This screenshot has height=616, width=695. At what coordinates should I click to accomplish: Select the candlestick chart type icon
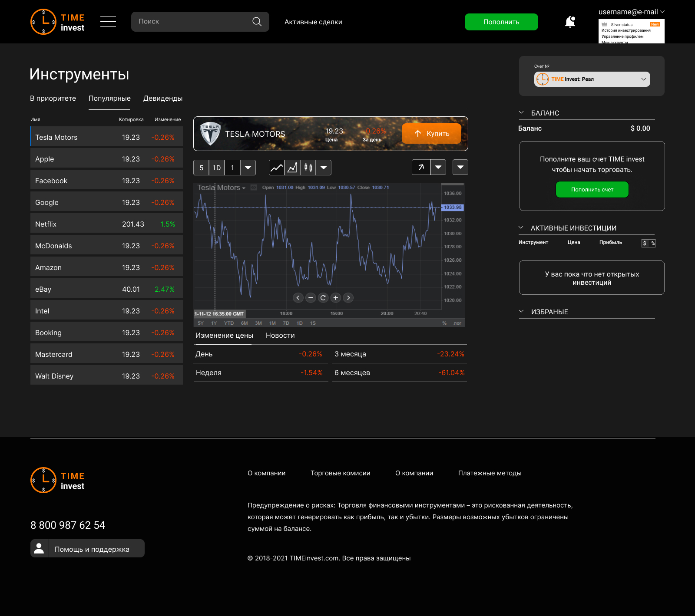coord(308,168)
